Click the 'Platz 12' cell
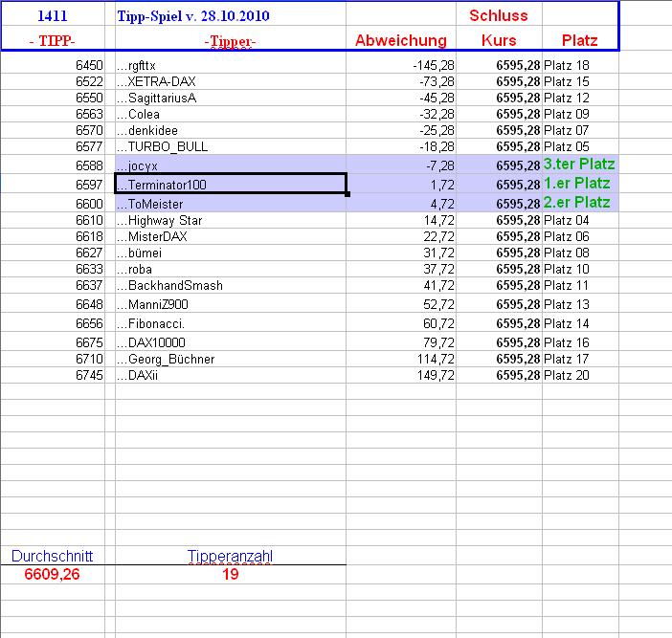The height and width of the screenshot is (638, 672). (566, 98)
